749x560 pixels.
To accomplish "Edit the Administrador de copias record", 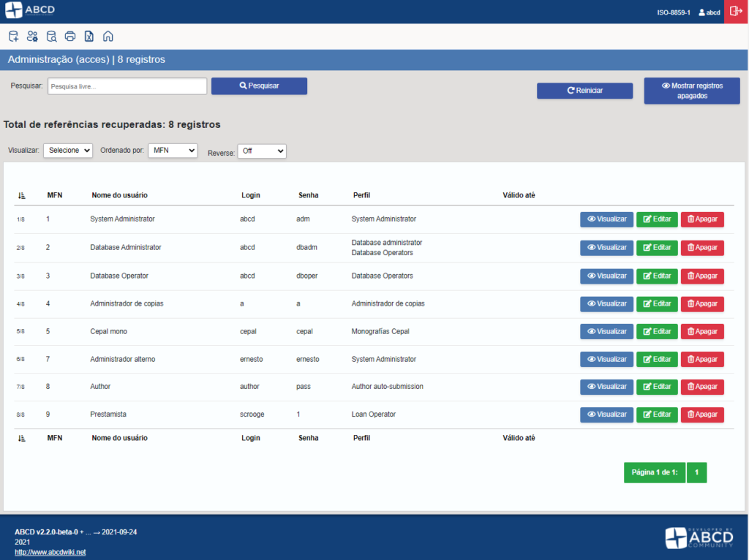I will pos(657,303).
